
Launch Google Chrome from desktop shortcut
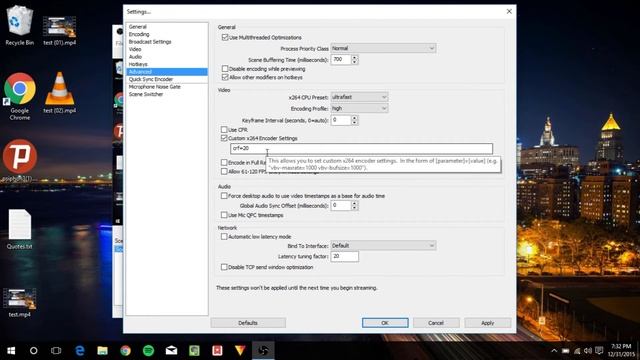coord(20,97)
